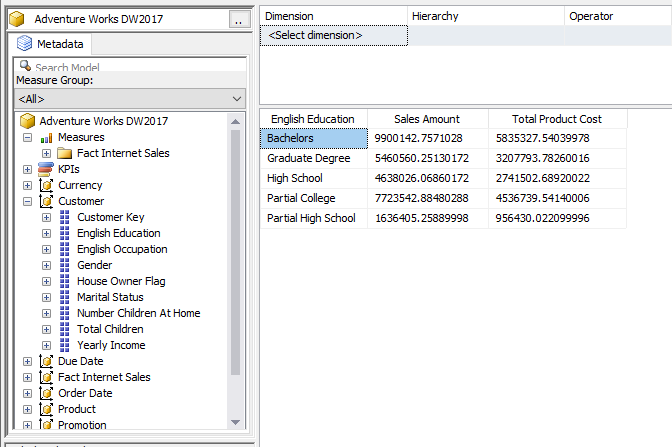This screenshot has width=672, height=447.
Task: Expand the Fact Internet Sales measures folder
Action: 46,153
